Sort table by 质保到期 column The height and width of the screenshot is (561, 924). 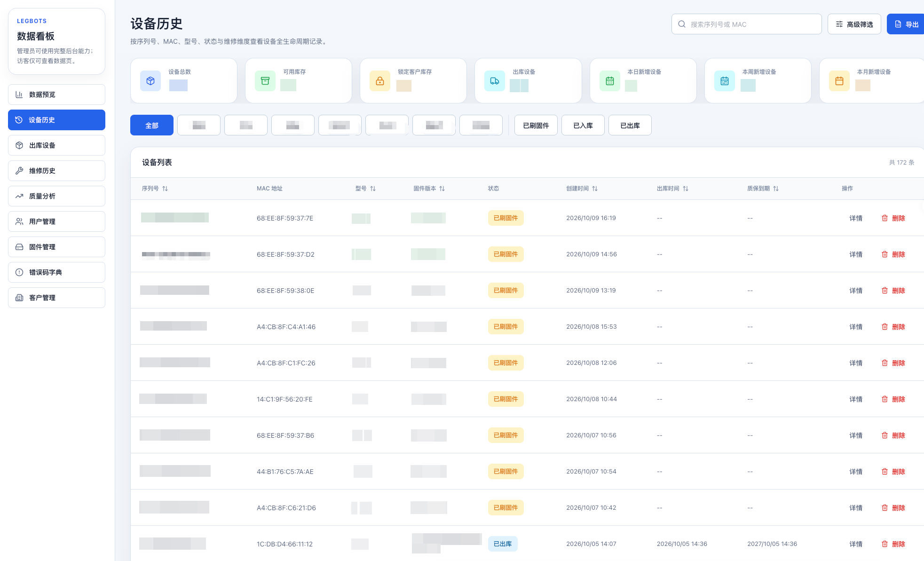(776, 189)
